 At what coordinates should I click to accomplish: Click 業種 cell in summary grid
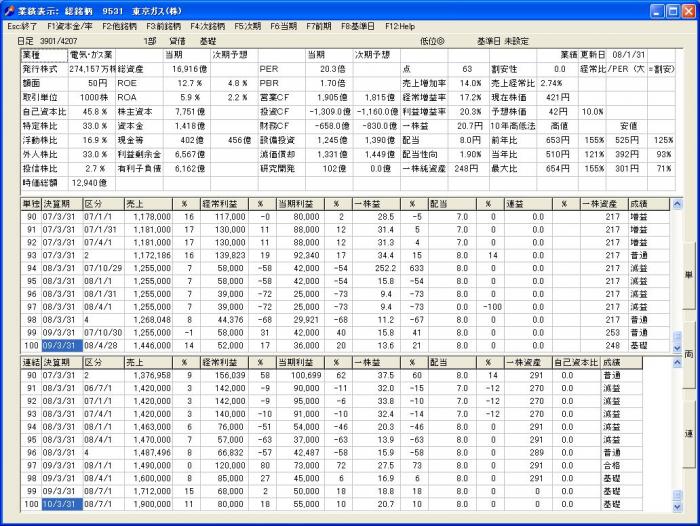(44, 55)
